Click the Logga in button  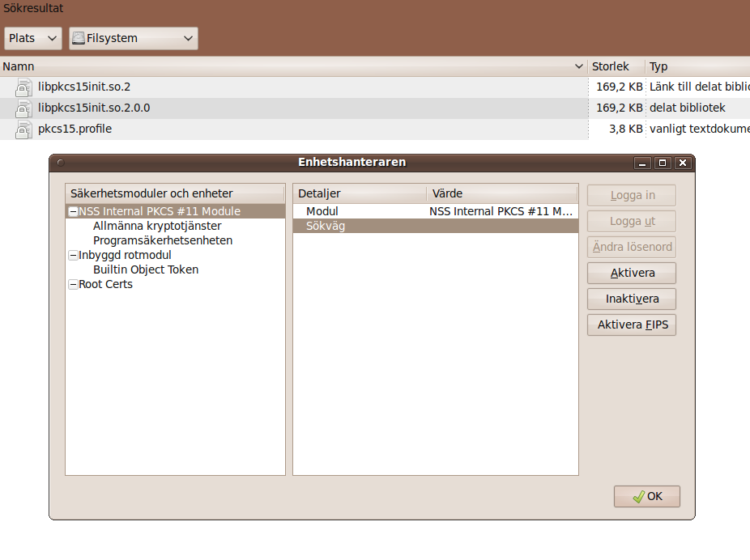pos(632,195)
